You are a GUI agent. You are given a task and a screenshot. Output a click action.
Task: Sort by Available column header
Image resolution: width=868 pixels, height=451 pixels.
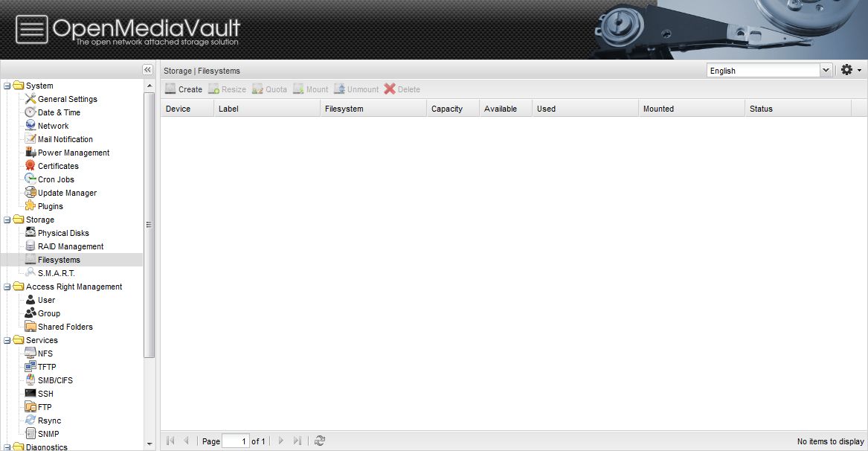506,109
